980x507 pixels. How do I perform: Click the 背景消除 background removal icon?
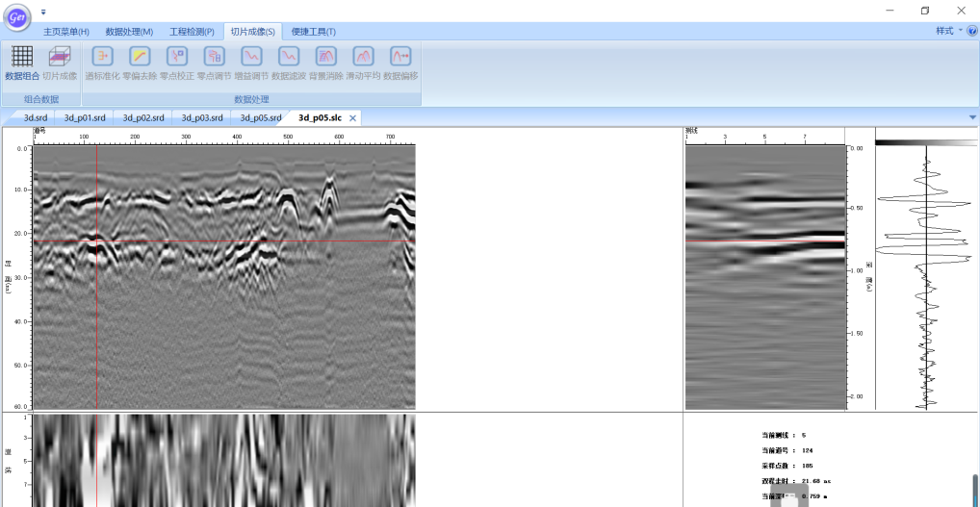click(x=326, y=57)
